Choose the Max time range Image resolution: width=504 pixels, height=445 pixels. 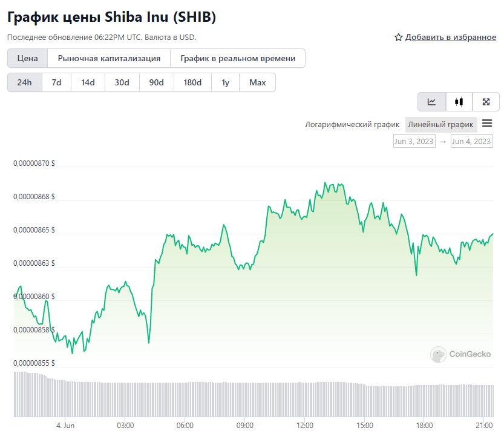tap(258, 82)
